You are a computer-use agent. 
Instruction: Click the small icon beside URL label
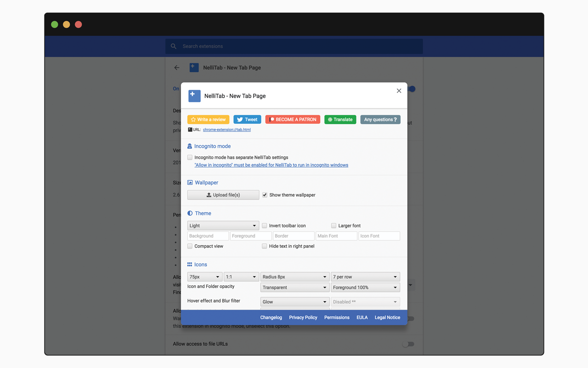[x=190, y=130]
